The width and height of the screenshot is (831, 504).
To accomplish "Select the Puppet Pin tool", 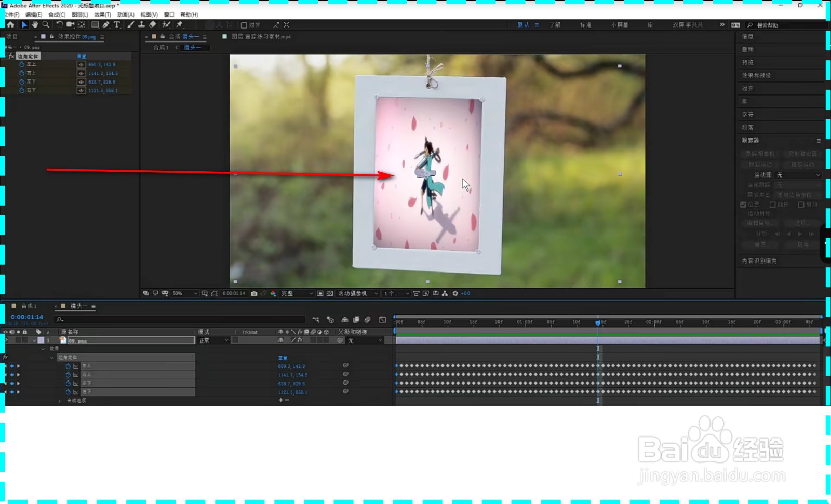I will point(180,24).
